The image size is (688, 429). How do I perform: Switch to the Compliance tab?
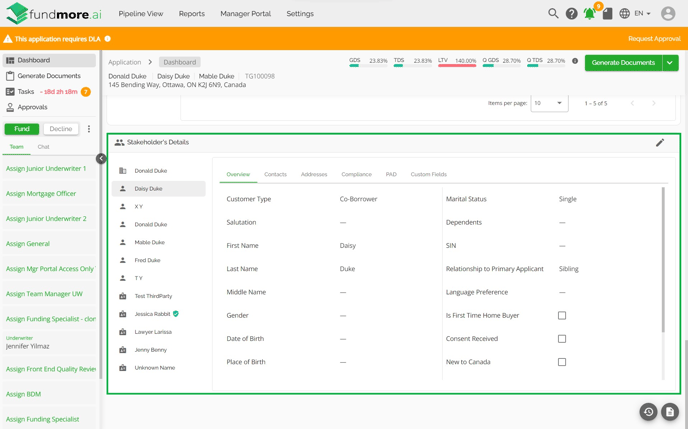[x=356, y=174]
